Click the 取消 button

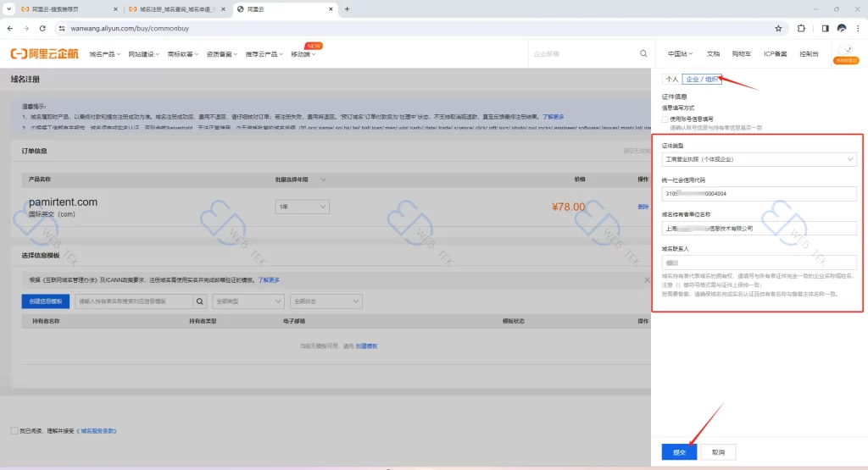pyautogui.click(x=718, y=451)
